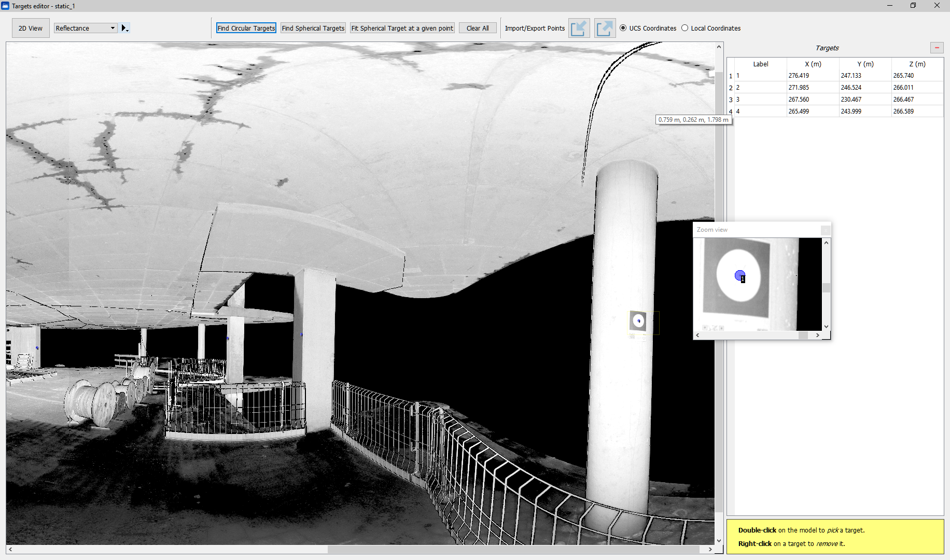950x560 pixels.
Task: Close the Zoom view popup
Action: coord(826,230)
